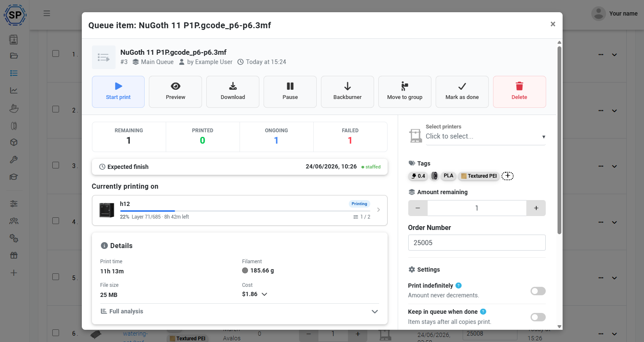Viewport: 644px width, 342px height.
Task: Delete the queue item
Action: coord(520,92)
